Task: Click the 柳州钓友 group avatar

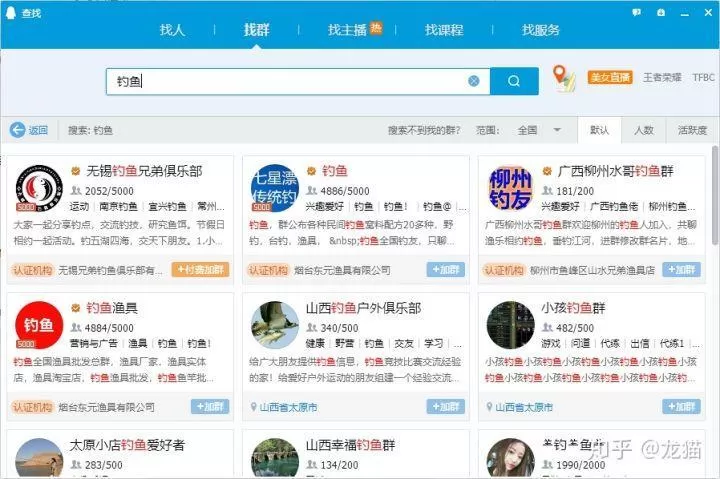Action: [510, 188]
